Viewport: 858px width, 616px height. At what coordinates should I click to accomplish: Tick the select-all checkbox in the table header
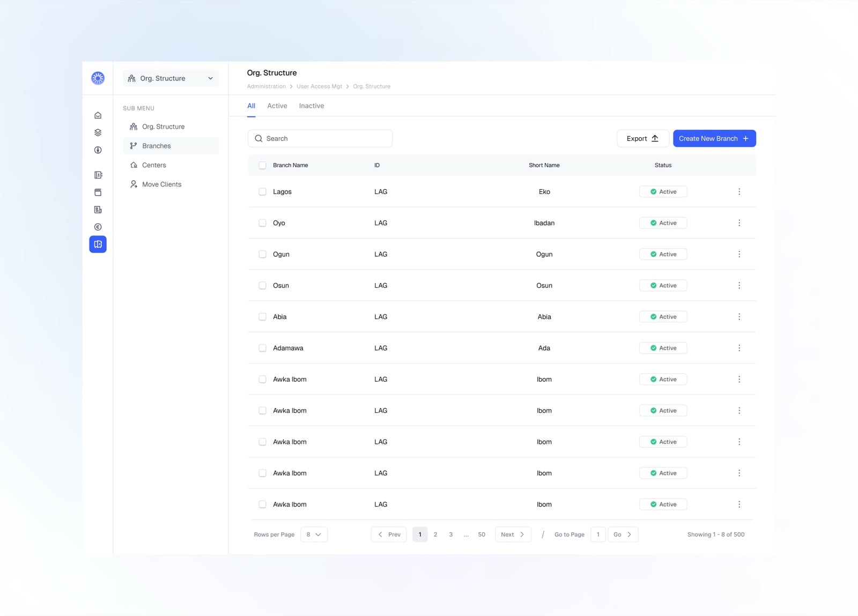pos(262,165)
